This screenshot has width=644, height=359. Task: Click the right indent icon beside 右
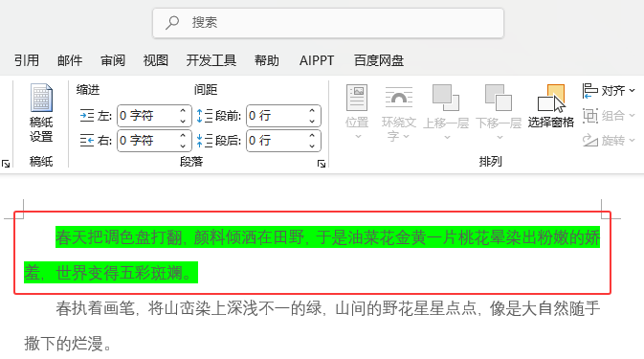[x=87, y=141]
